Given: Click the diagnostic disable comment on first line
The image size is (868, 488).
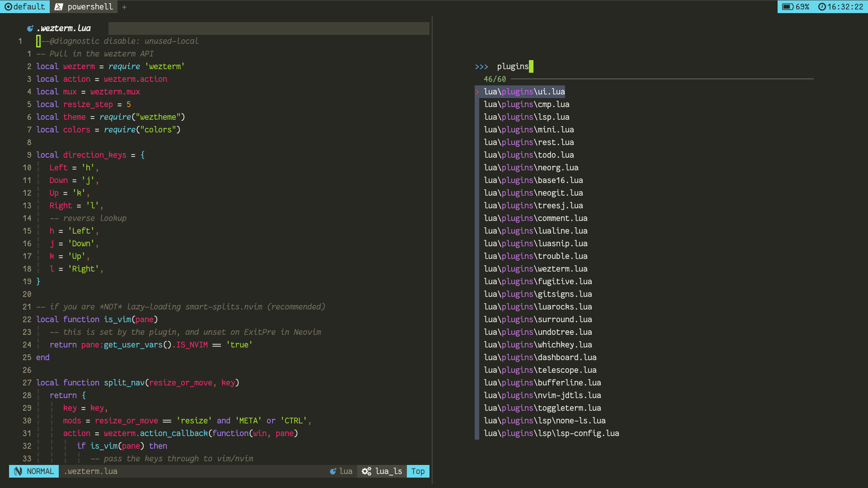Looking at the screenshot, I should (x=118, y=41).
